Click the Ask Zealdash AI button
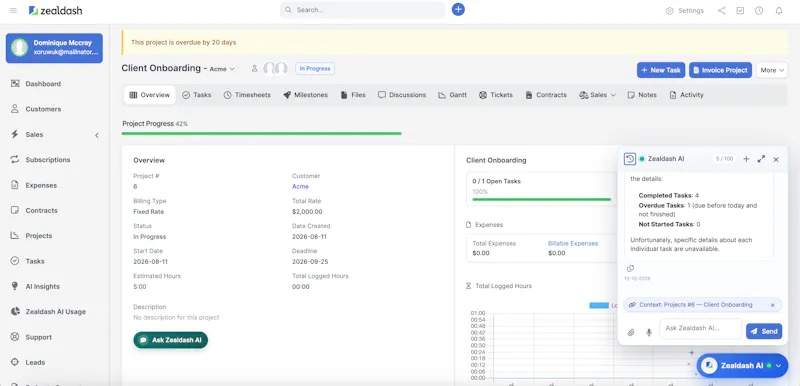The height and width of the screenshot is (386, 800). pyautogui.click(x=171, y=340)
